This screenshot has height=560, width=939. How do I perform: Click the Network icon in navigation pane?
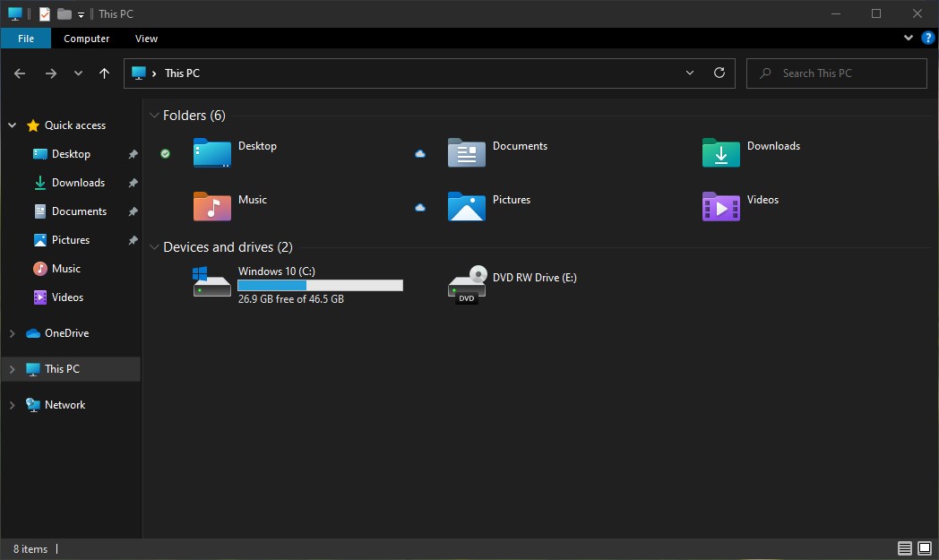33,405
